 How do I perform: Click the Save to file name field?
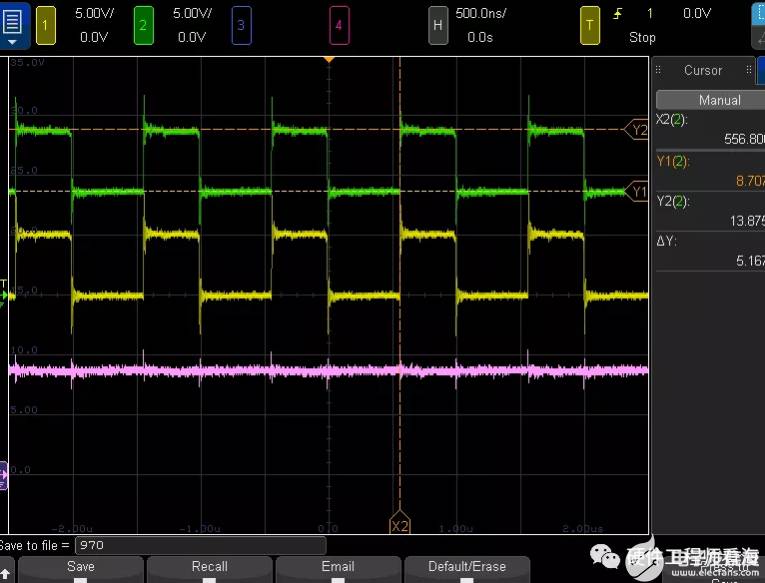pos(201,545)
